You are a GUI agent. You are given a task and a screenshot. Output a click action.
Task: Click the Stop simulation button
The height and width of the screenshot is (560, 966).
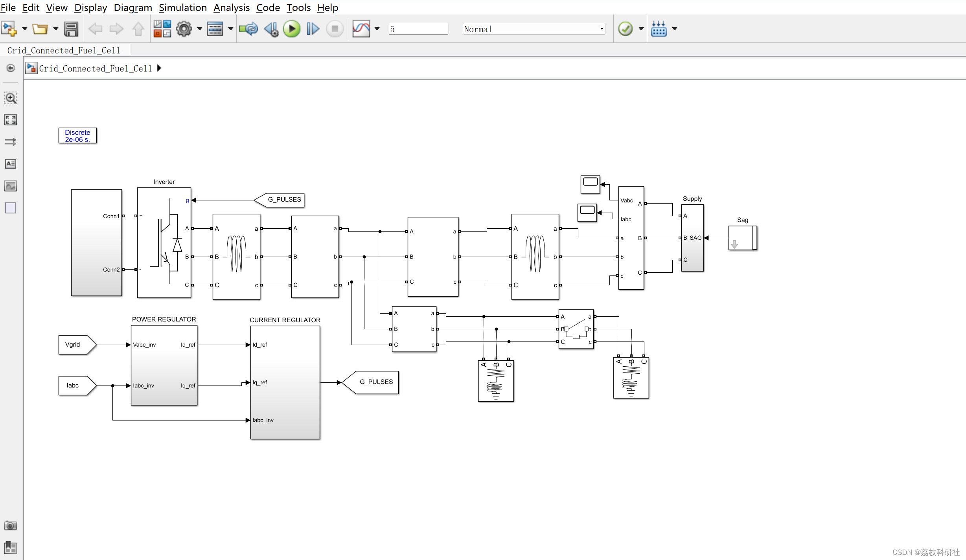(335, 29)
